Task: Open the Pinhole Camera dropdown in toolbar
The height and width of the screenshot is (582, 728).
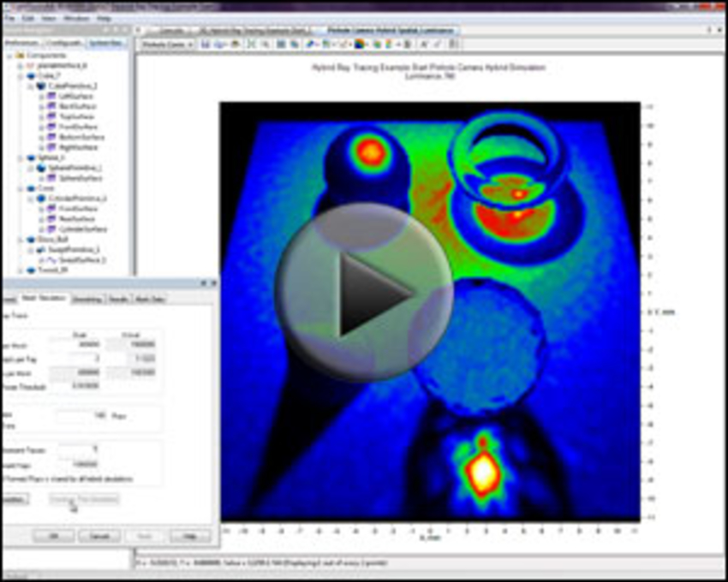Action: tap(166, 43)
